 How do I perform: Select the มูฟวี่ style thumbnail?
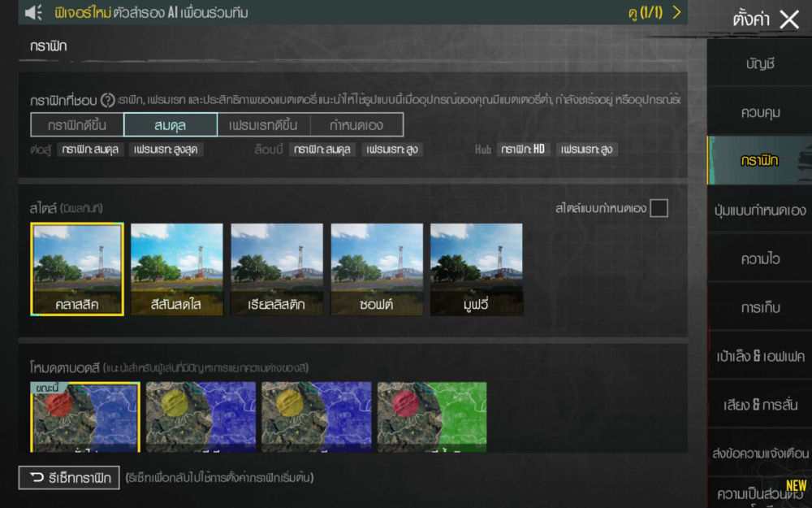(477, 269)
